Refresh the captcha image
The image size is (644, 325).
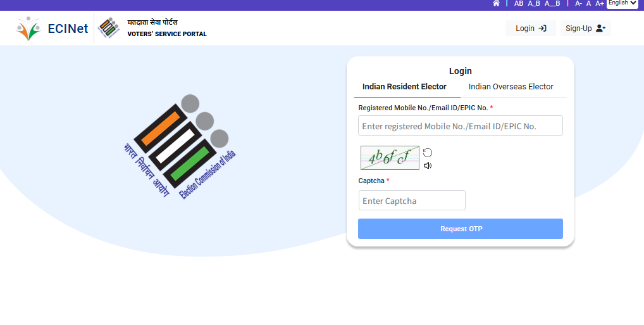tap(428, 153)
